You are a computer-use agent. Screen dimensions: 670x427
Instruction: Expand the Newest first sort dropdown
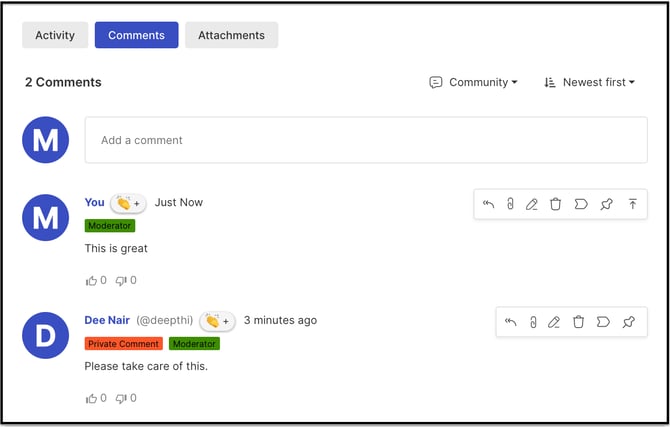pos(589,82)
